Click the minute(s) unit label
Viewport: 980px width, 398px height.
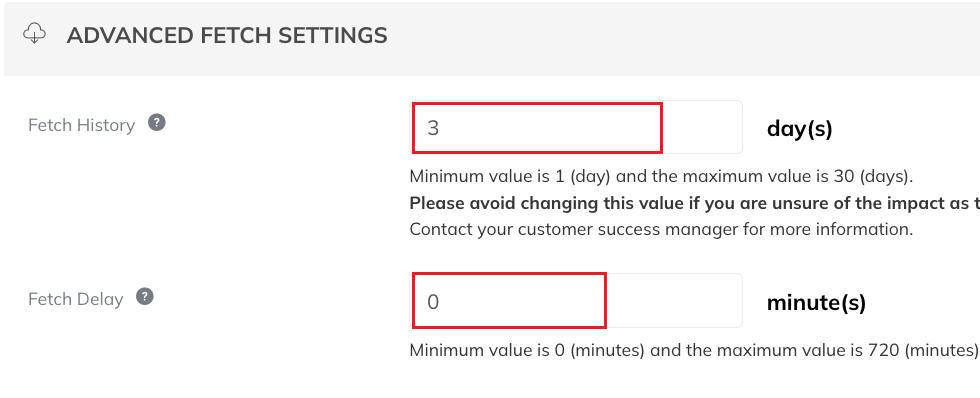[816, 302]
